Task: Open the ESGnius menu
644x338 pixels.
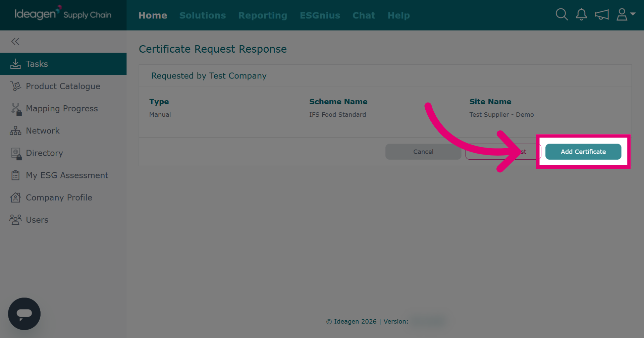Action: coord(320,15)
